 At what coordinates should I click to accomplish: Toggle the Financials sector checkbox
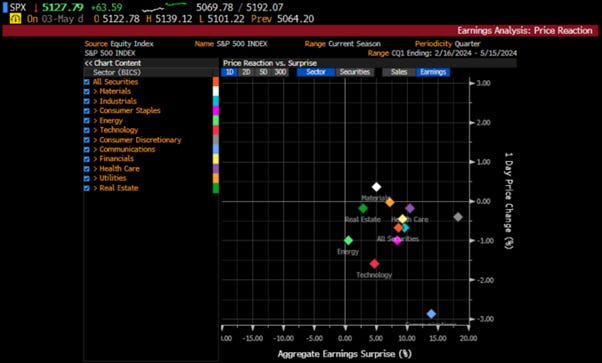tap(87, 159)
